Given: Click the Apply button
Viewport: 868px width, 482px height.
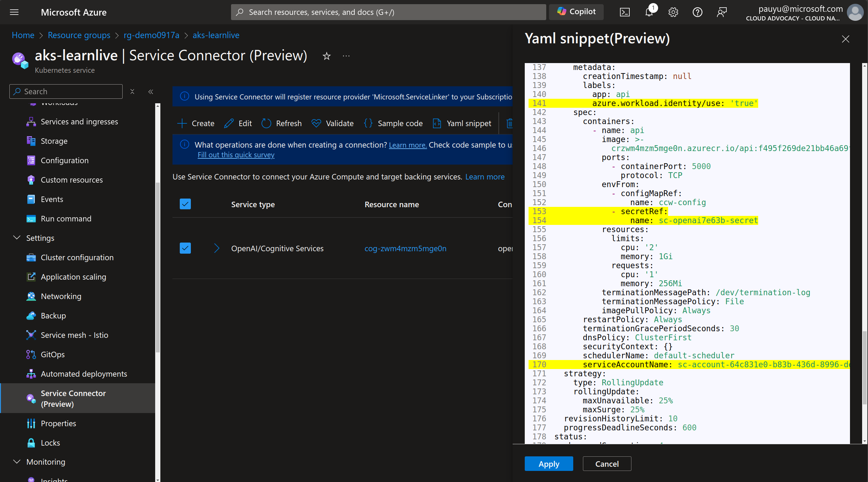Looking at the screenshot, I should pos(549,464).
